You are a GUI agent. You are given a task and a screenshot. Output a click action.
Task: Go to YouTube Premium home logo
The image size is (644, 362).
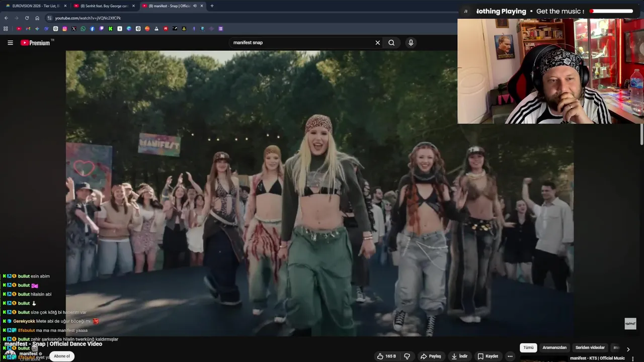pyautogui.click(x=35, y=43)
